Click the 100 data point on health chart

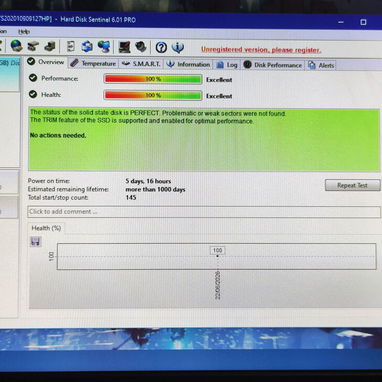coord(217,256)
